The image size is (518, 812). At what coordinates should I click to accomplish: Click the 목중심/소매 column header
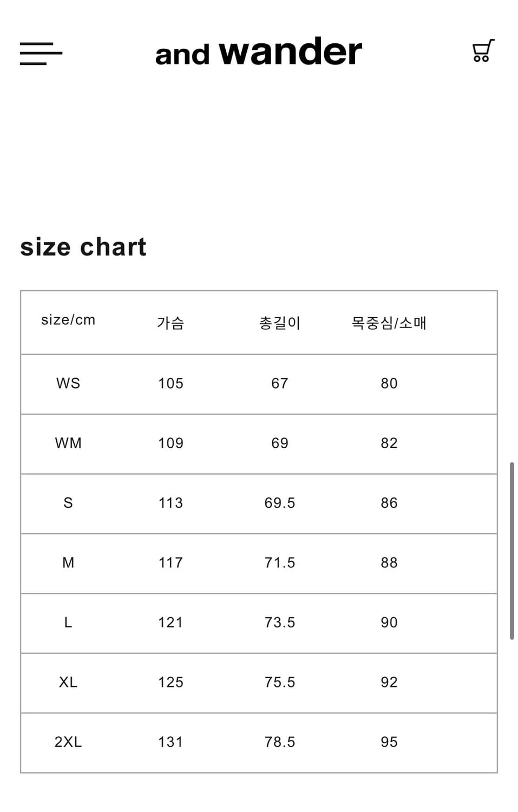pyautogui.click(x=389, y=323)
